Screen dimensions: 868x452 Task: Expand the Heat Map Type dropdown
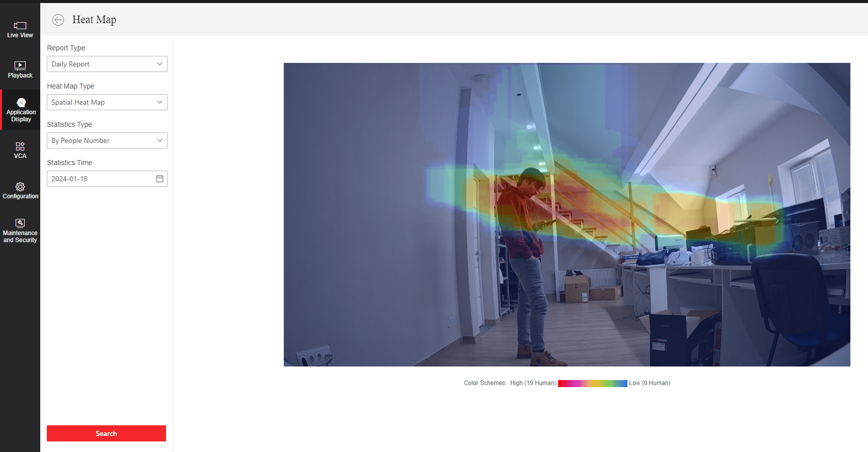(107, 102)
